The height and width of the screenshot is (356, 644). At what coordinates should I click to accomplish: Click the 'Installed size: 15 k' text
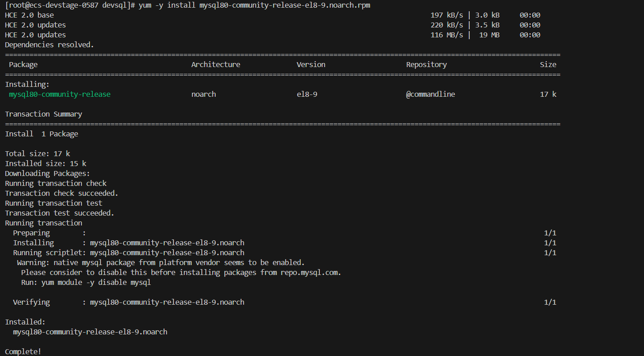(45, 163)
